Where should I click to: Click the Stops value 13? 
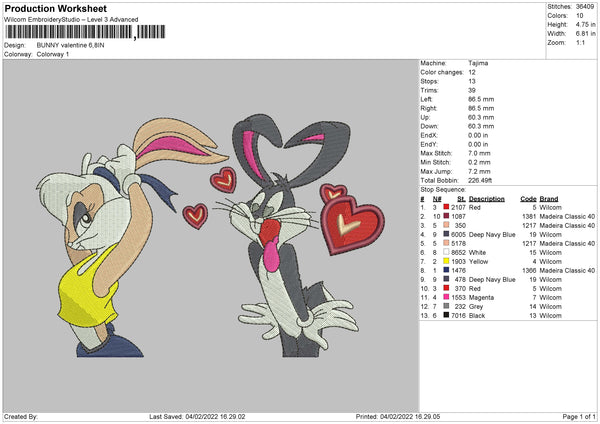point(472,81)
